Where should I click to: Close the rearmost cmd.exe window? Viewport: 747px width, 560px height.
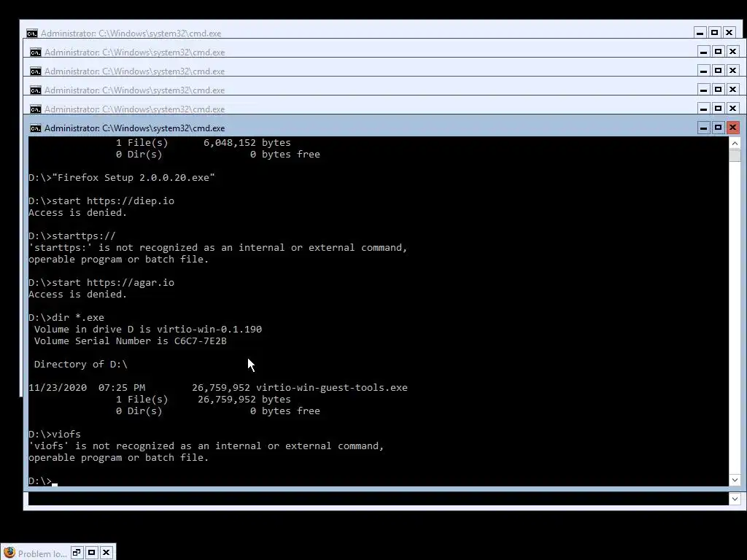point(729,32)
